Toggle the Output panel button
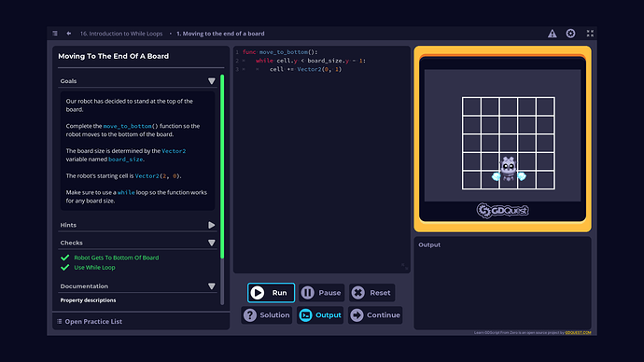The width and height of the screenshot is (644, 362). pos(320,315)
